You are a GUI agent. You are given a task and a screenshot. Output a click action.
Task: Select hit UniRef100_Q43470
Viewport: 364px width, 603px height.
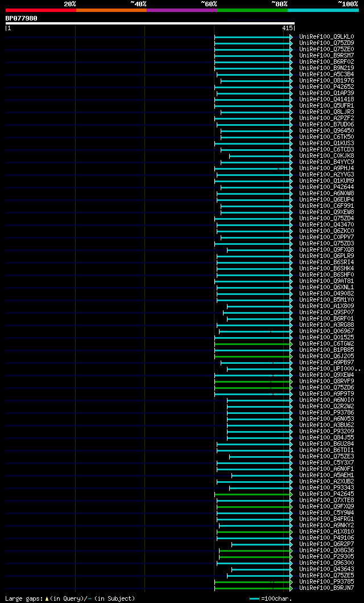[x=327, y=224]
